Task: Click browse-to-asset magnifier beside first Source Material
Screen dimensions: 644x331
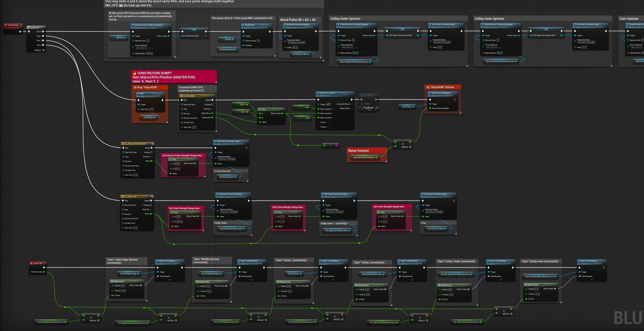Action: [x=152, y=48]
